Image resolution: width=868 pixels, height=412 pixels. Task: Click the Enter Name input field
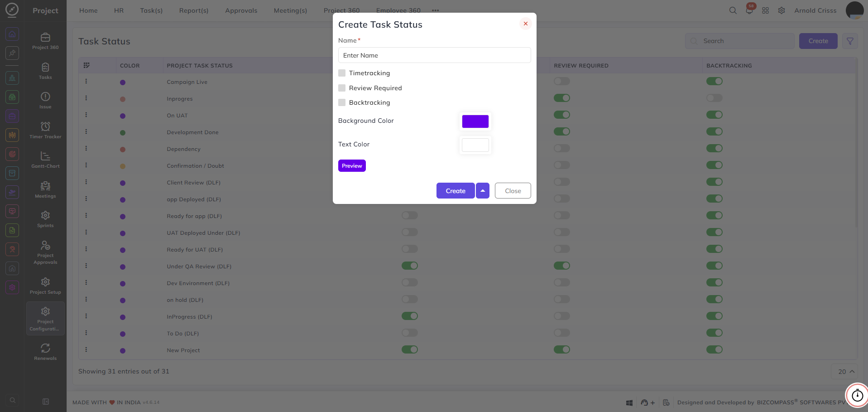coord(435,55)
